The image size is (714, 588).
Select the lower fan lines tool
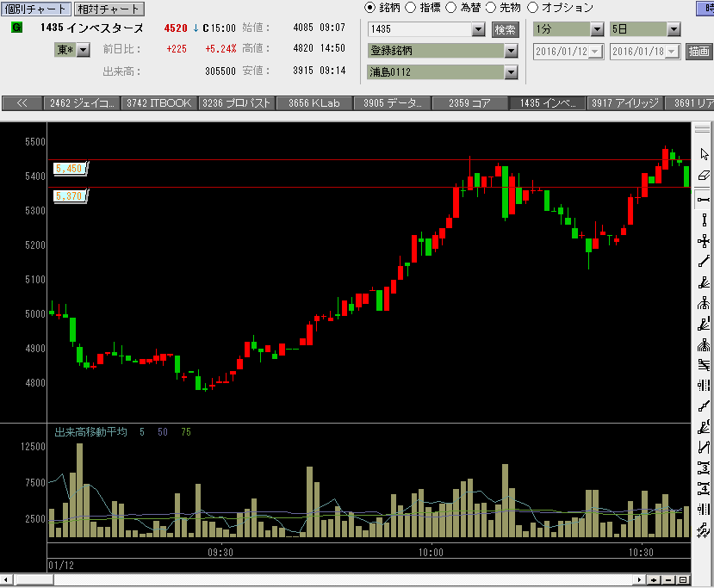704,427
